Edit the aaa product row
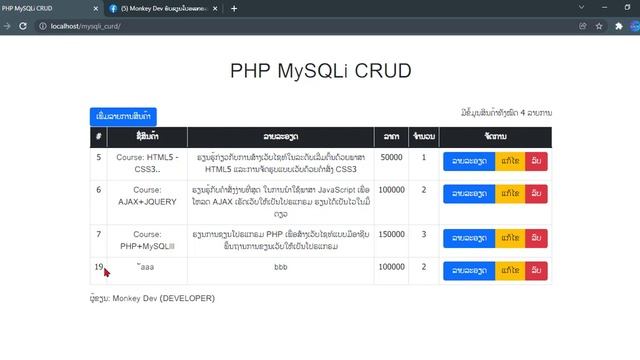 510,271
